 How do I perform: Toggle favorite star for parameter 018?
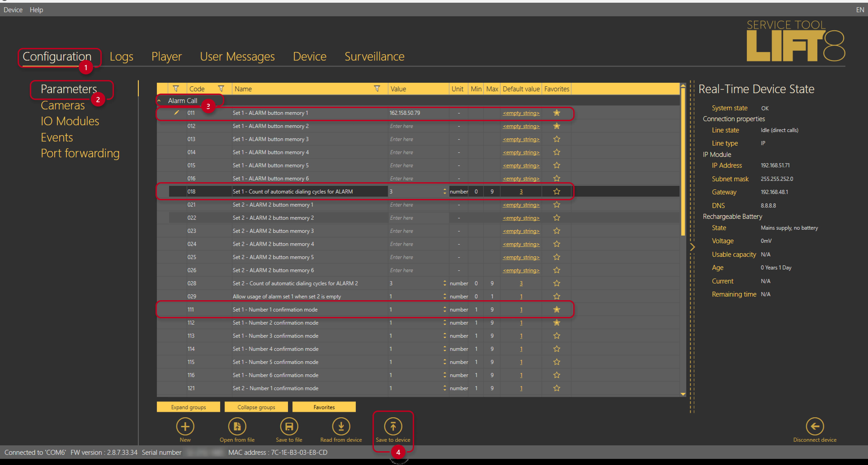(x=557, y=191)
